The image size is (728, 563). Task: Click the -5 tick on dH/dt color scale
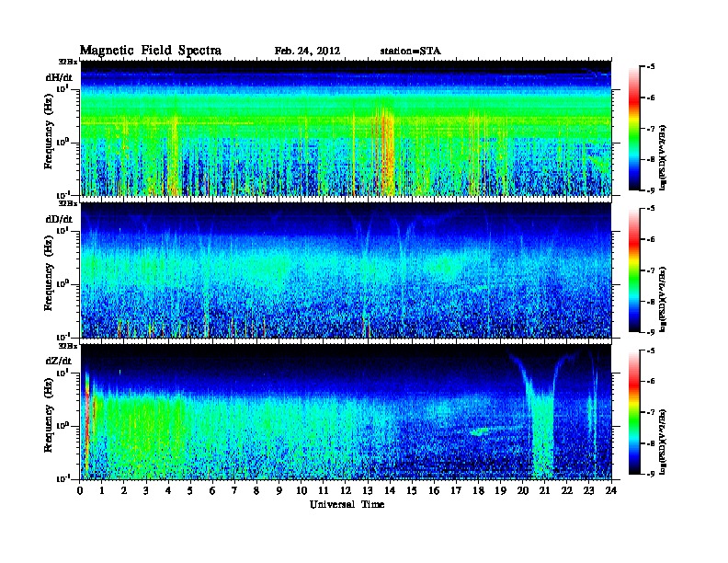[652, 67]
